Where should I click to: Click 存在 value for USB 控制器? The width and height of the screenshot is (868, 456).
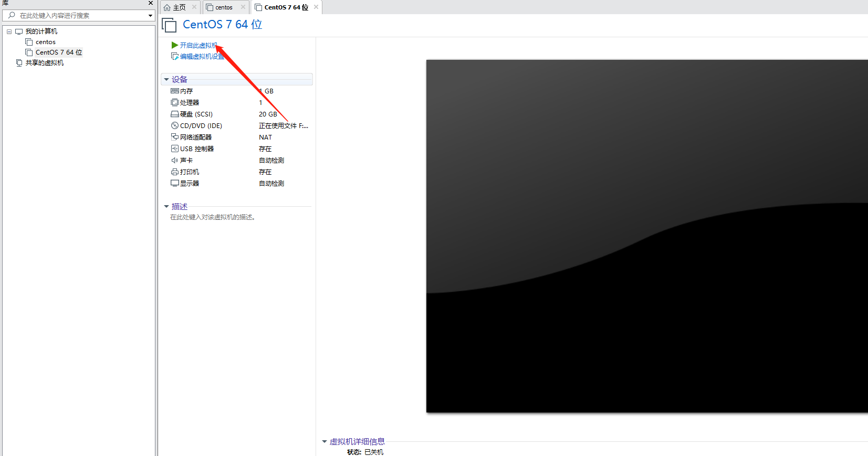pyautogui.click(x=265, y=149)
